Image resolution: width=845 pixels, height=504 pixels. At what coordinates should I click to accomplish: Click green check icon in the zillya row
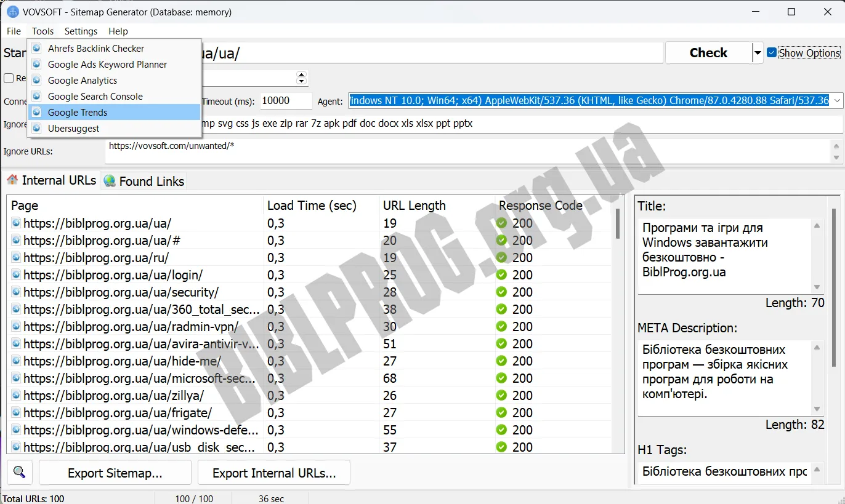pyautogui.click(x=501, y=395)
